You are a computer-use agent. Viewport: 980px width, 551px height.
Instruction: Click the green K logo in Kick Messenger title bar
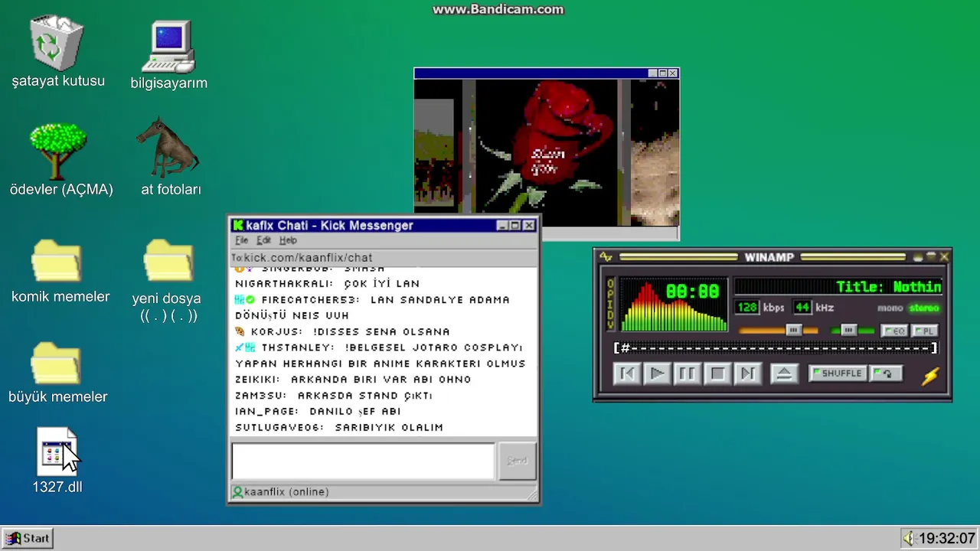click(x=238, y=225)
